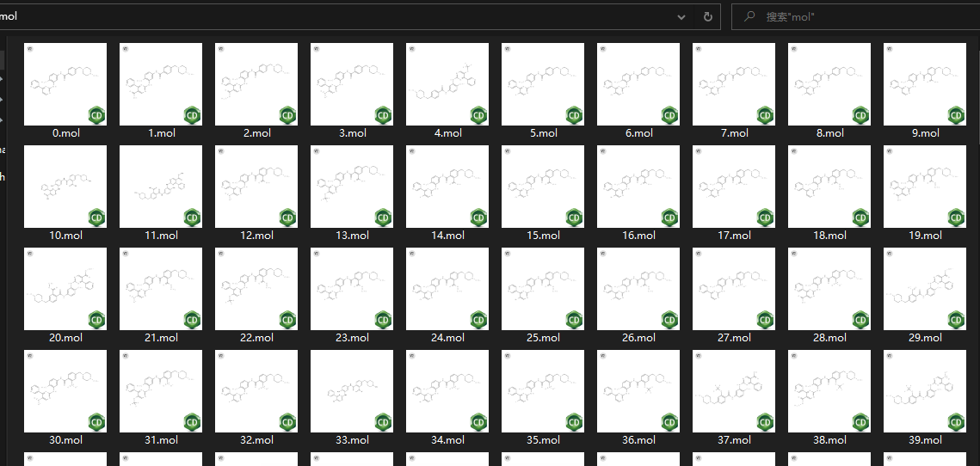The width and height of the screenshot is (980, 466).
Task: Select the 16.mol file icon
Action: 638,187
